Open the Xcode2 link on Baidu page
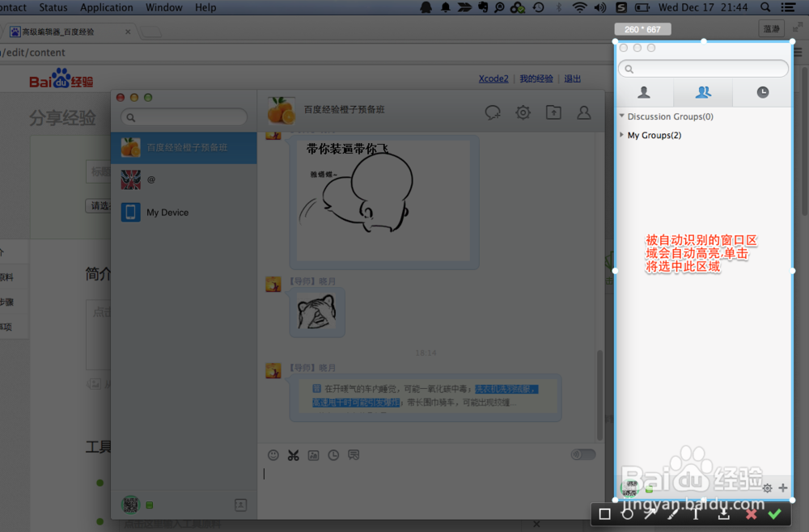 [493, 78]
